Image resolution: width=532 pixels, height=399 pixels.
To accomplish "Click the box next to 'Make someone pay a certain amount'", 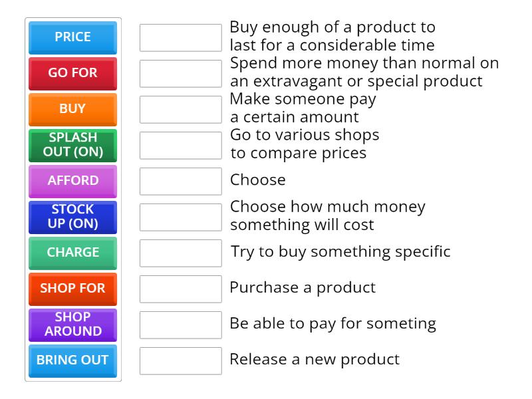I will point(180,109).
